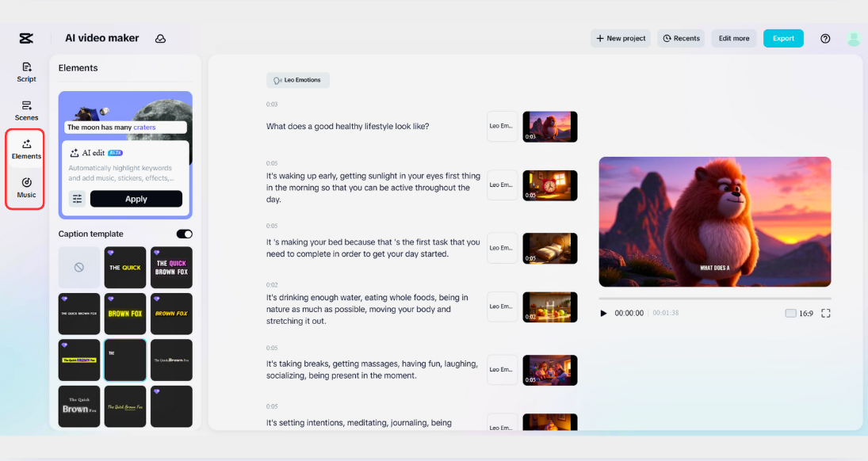The image size is (868, 461).
Task: Open voice selector for healthy lifestyle line
Action: point(502,126)
